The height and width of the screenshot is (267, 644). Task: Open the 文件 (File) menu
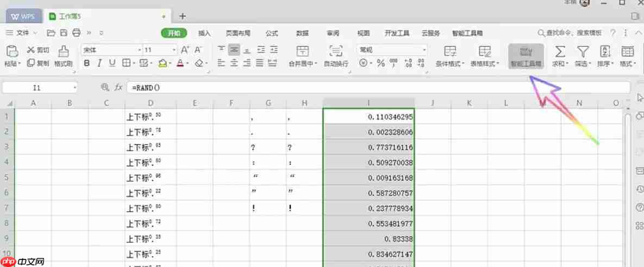tap(22, 33)
